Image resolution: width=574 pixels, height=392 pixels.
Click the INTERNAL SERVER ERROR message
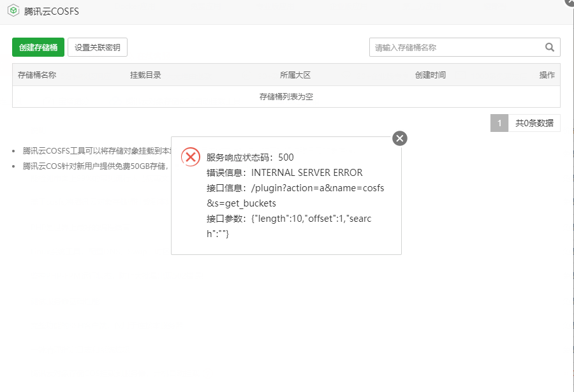307,172
